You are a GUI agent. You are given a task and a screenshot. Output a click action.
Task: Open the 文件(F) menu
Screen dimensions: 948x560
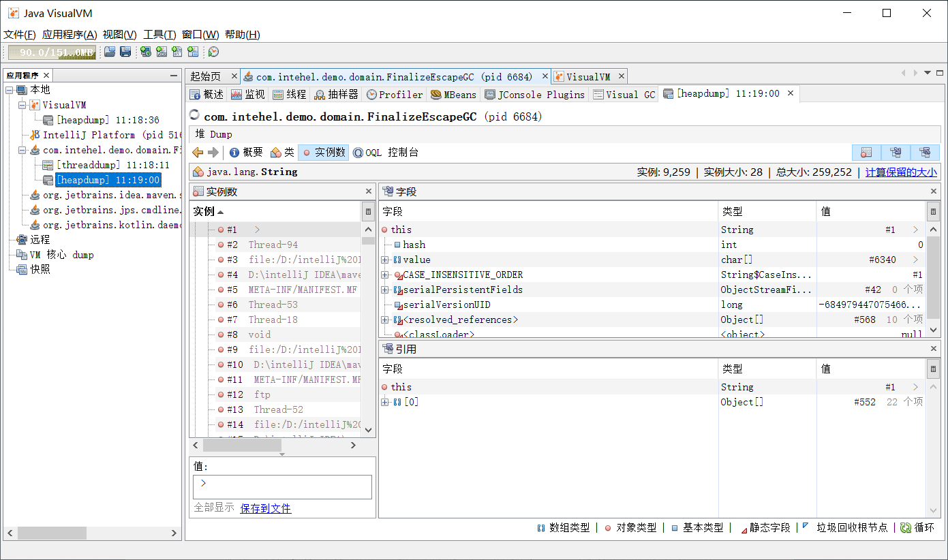(20, 35)
